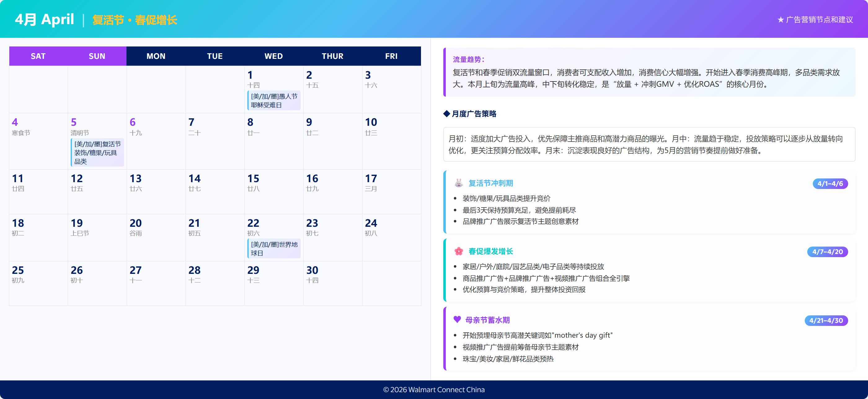Select the SAT column header
Image resolution: width=868 pixels, height=399 pixels.
pyautogui.click(x=38, y=56)
